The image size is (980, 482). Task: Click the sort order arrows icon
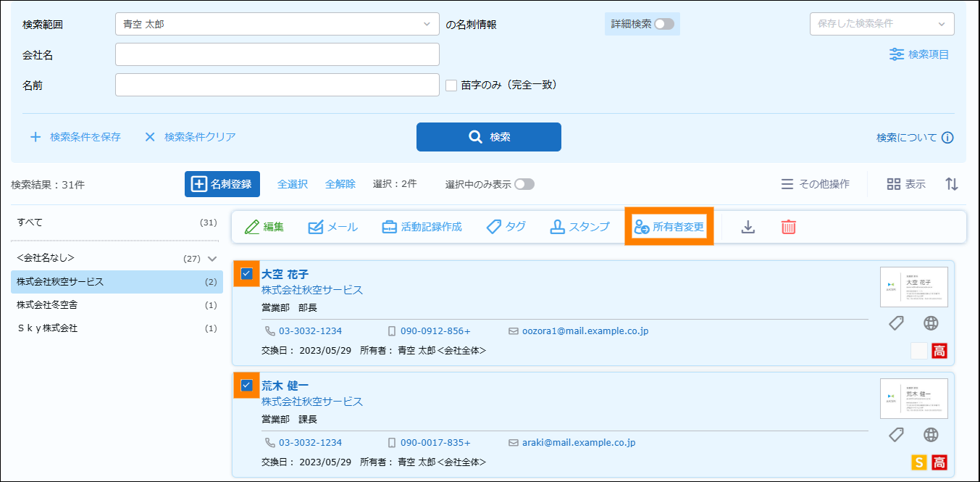click(x=952, y=184)
